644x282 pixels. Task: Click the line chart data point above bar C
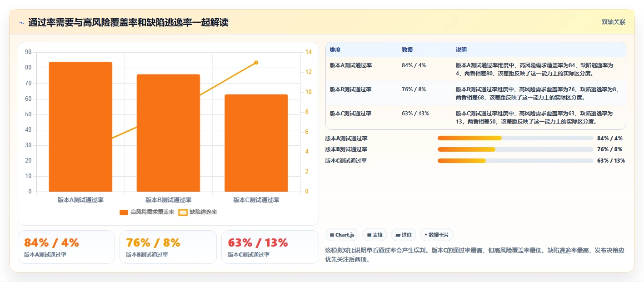(x=256, y=62)
